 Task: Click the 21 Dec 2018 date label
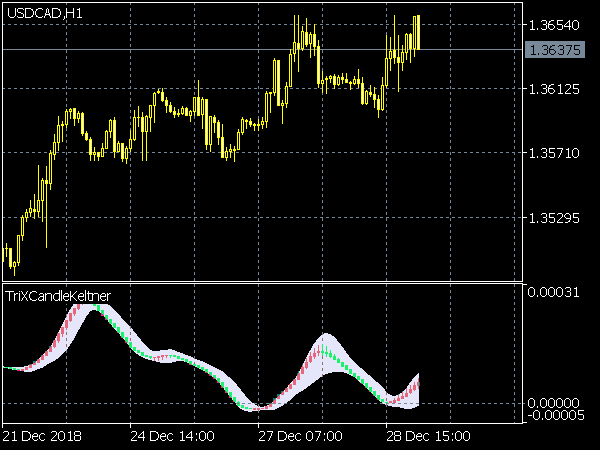pos(42,436)
